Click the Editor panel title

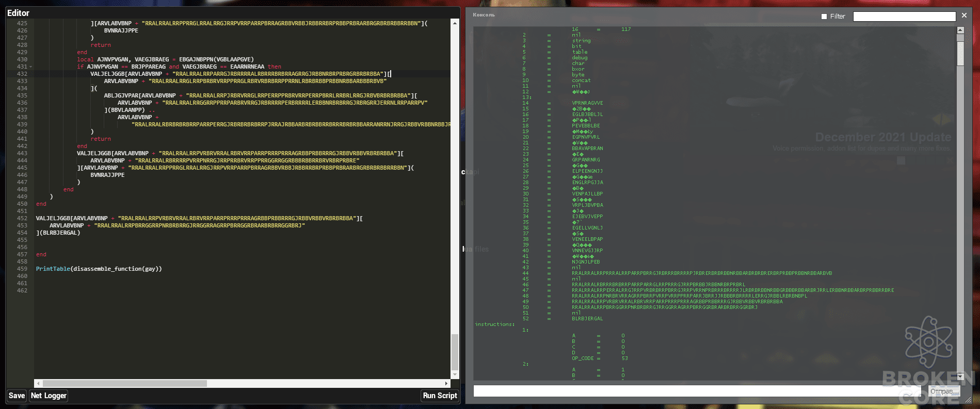(18, 13)
